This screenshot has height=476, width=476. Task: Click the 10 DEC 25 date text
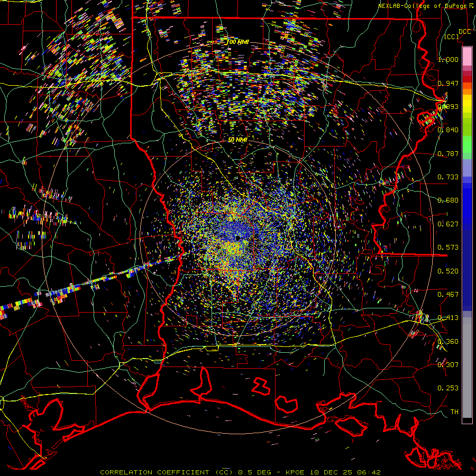[332, 472]
